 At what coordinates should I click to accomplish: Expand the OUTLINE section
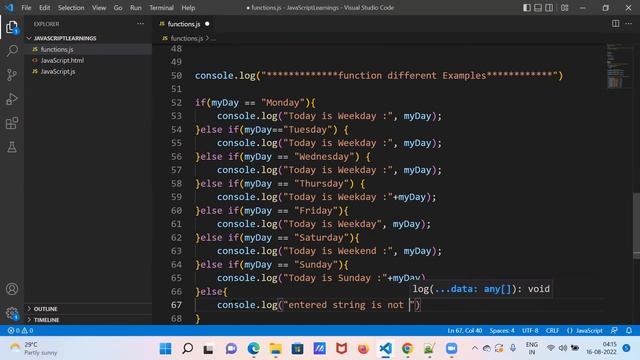coord(45,309)
